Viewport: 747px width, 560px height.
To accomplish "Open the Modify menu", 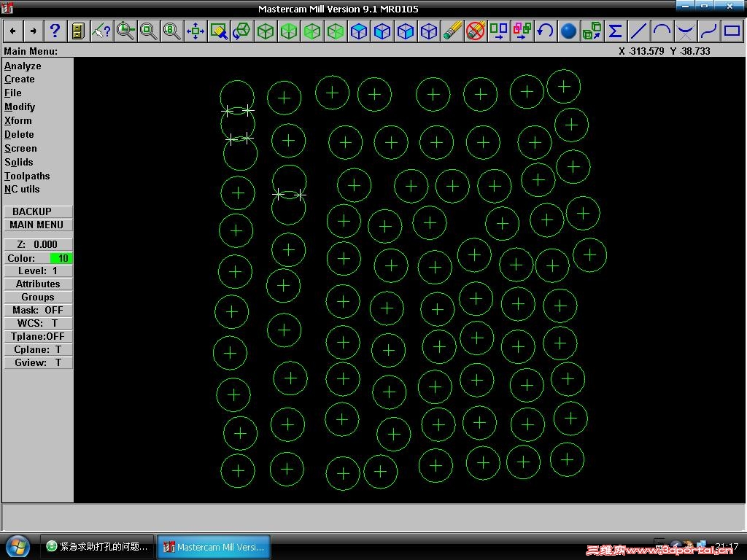I will tap(20, 106).
